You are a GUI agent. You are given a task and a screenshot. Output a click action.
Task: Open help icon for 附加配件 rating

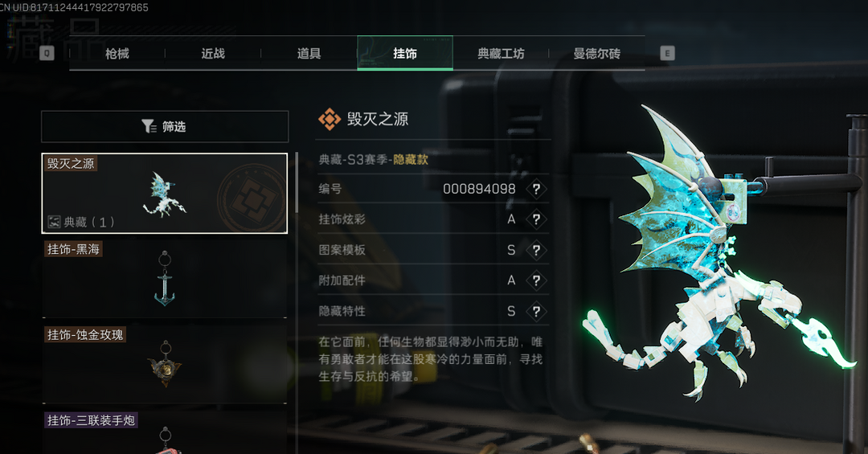point(536,280)
